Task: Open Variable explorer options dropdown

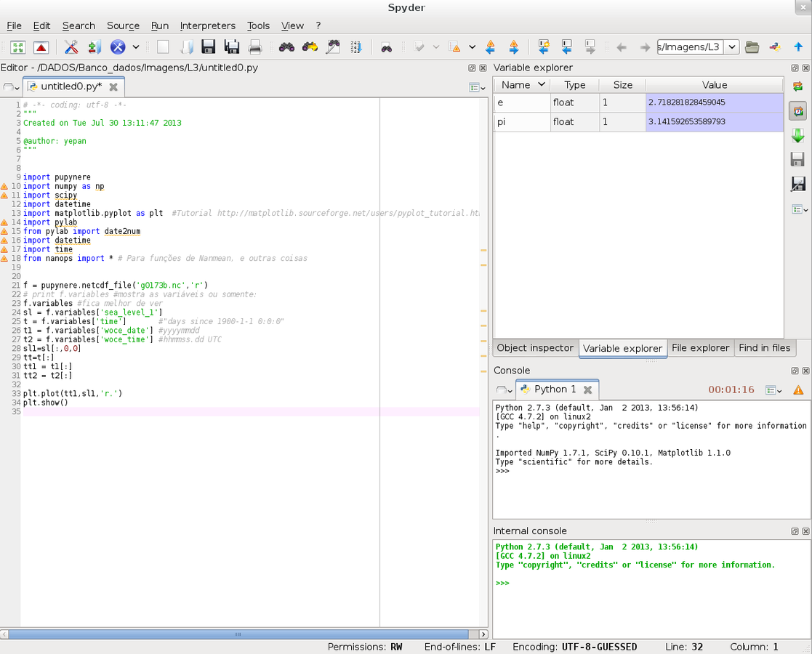Action: [799, 209]
